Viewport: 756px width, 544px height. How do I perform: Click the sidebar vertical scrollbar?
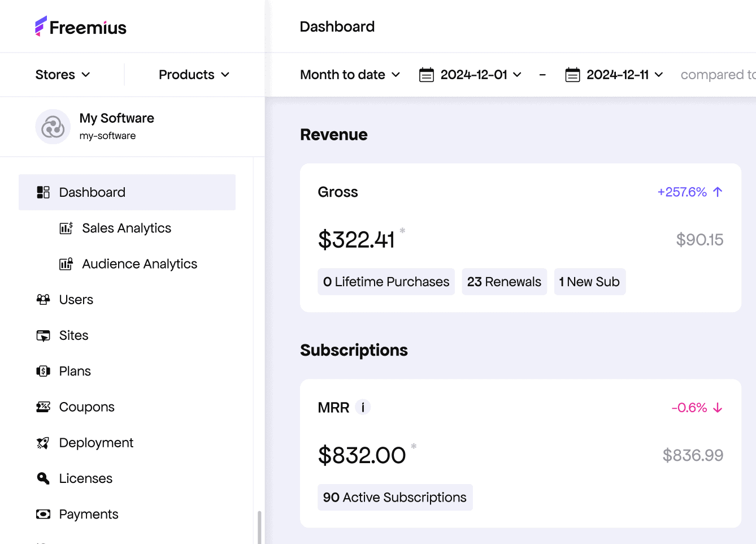pos(259,527)
